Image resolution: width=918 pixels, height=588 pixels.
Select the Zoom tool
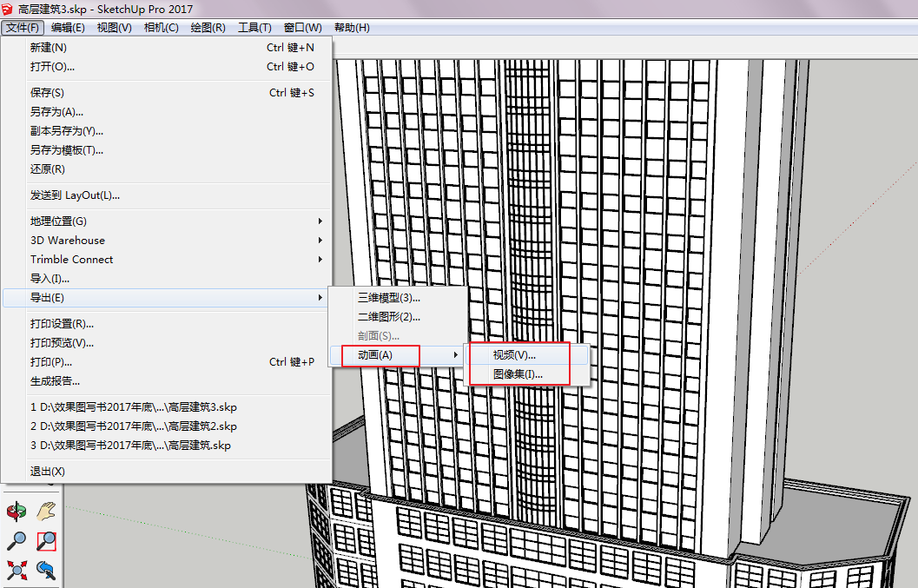click(16, 540)
